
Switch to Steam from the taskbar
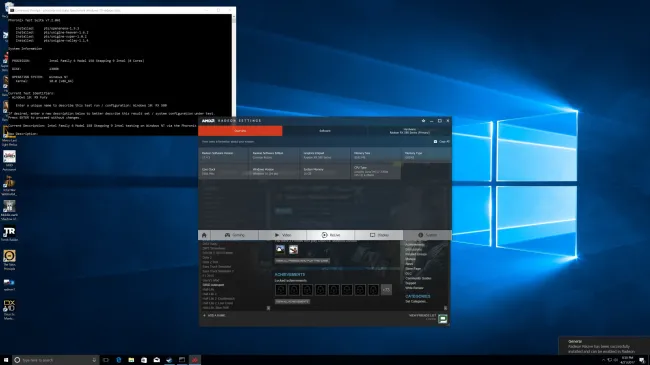(169, 360)
